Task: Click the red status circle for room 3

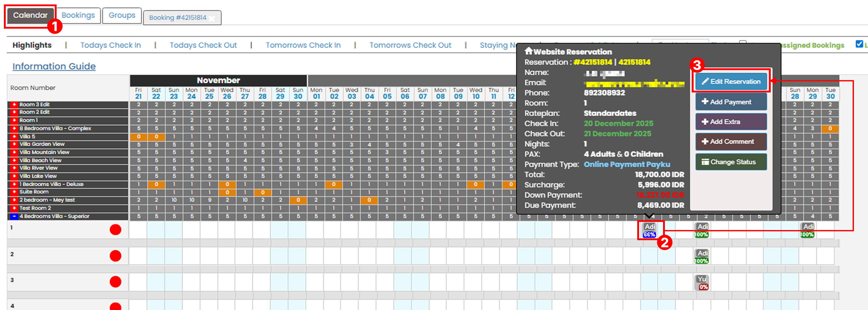Action: (x=116, y=282)
